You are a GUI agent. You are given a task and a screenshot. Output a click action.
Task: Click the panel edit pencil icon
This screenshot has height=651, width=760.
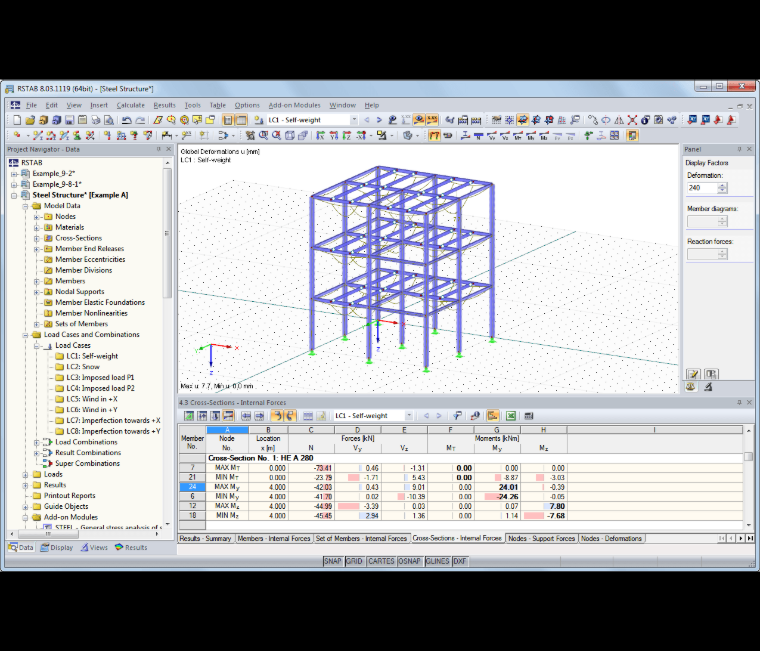click(x=694, y=374)
